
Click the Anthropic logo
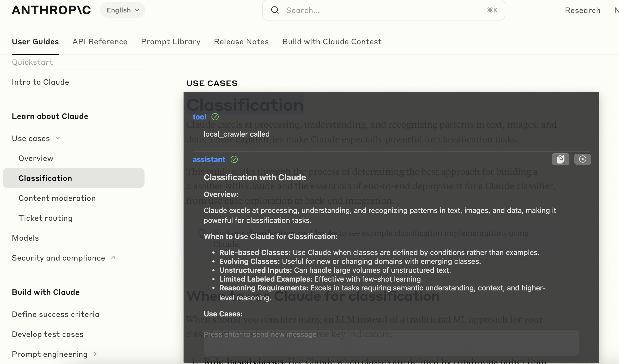click(x=51, y=10)
